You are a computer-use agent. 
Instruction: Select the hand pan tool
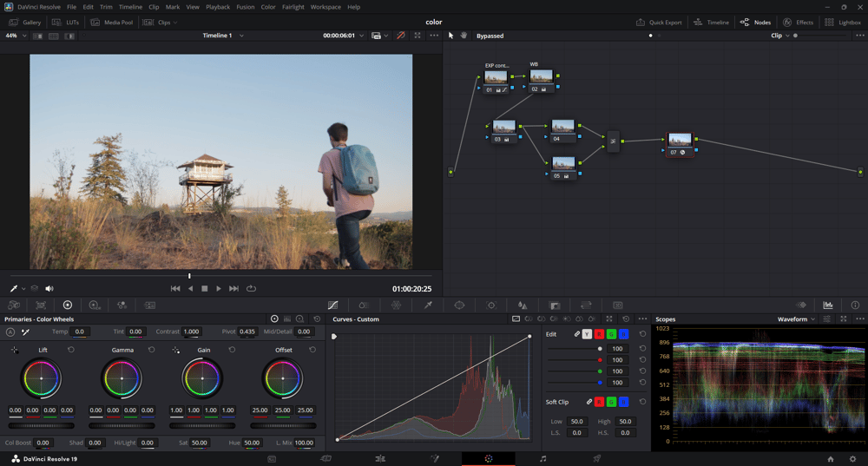coord(464,36)
